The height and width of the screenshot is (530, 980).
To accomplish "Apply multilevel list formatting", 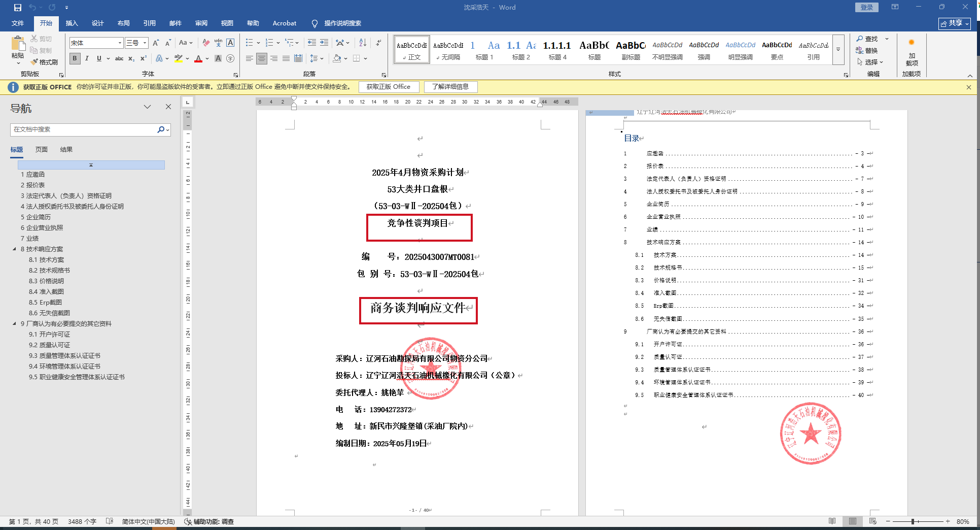I will click(x=289, y=43).
